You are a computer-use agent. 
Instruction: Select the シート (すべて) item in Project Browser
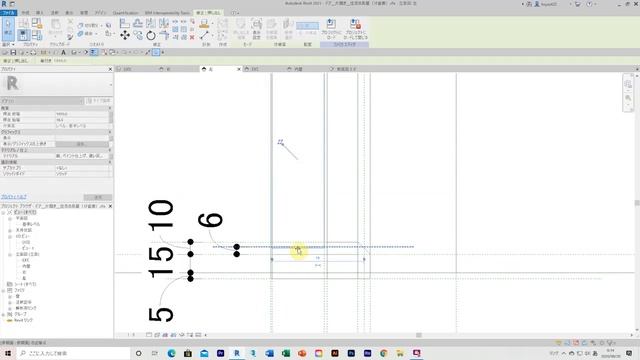tap(26, 284)
